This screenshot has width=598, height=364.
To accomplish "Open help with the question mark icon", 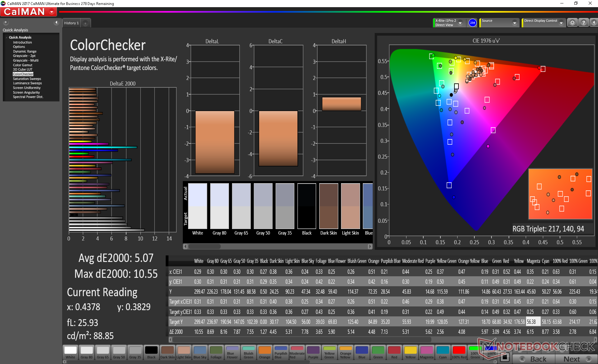I will pos(583,23).
